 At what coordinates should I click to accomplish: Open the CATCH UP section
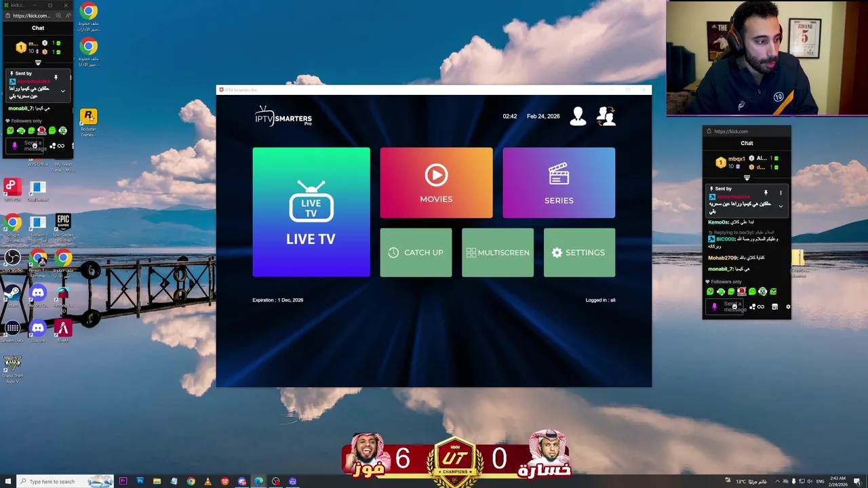coord(416,252)
